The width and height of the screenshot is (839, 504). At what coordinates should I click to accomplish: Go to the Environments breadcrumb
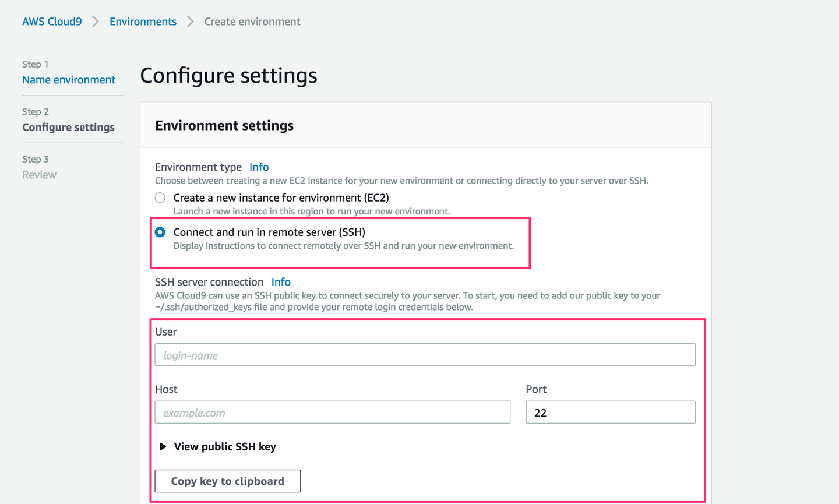(143, 22)
